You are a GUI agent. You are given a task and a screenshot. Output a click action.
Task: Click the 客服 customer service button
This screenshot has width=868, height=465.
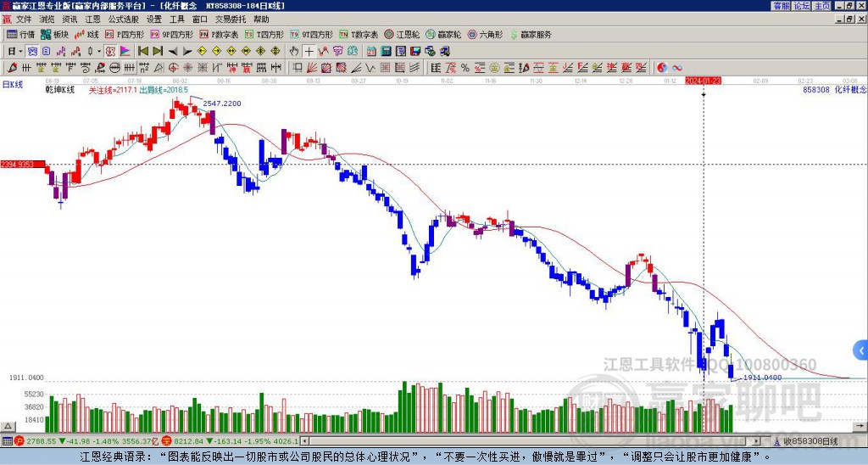pyautogui.click(x=781, y=6)
